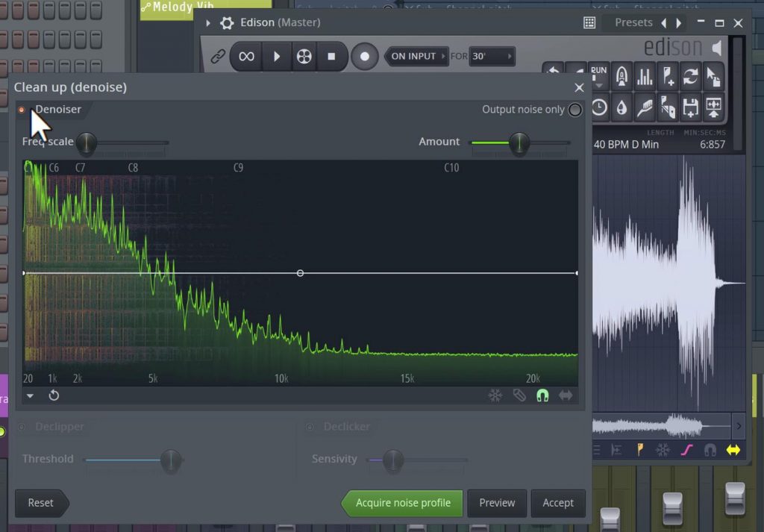
Task: Add a marker using the flag icon
Action: (x=667, y=77)
